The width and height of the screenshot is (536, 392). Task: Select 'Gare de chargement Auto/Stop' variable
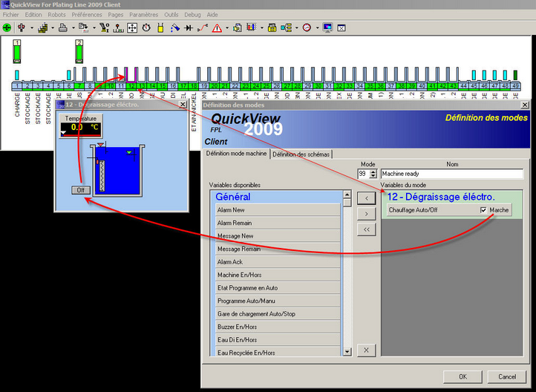tap(278, 314)
